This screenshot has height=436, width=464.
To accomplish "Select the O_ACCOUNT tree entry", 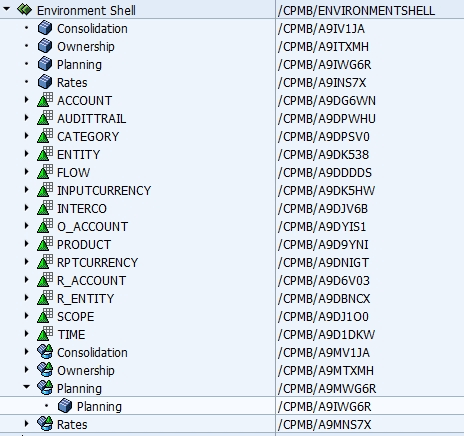I will (x=92, y=227).
